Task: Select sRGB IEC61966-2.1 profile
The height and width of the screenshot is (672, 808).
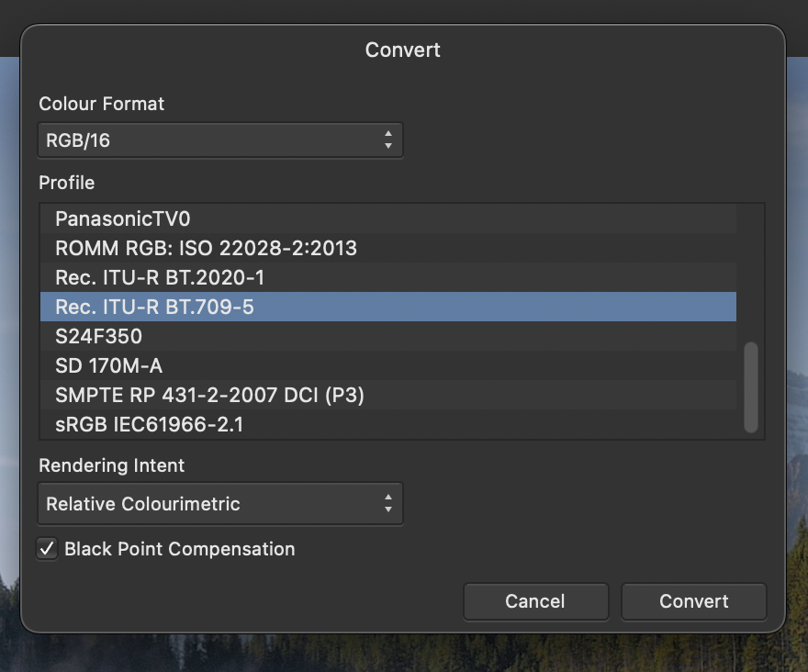Action: tap(149, 424)
